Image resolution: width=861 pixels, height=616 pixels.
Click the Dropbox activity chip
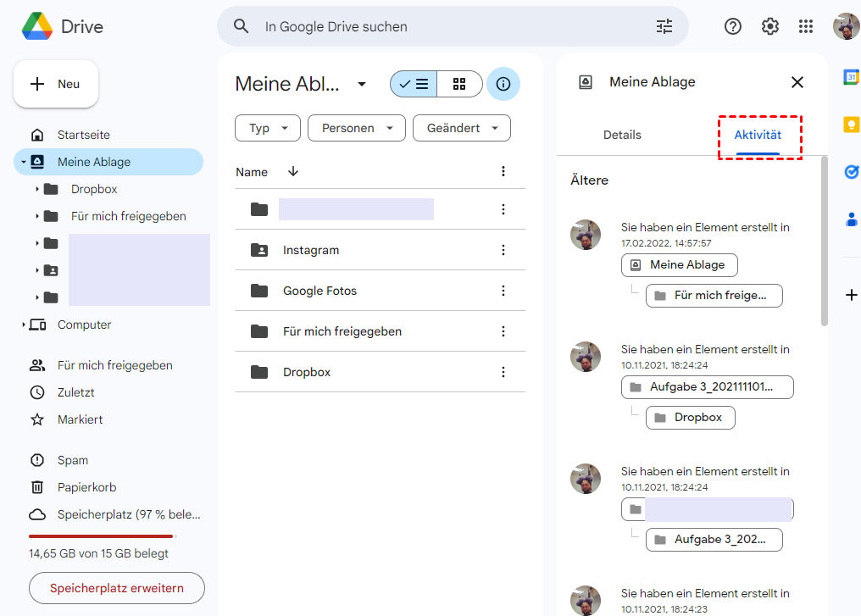pos(690,417)
